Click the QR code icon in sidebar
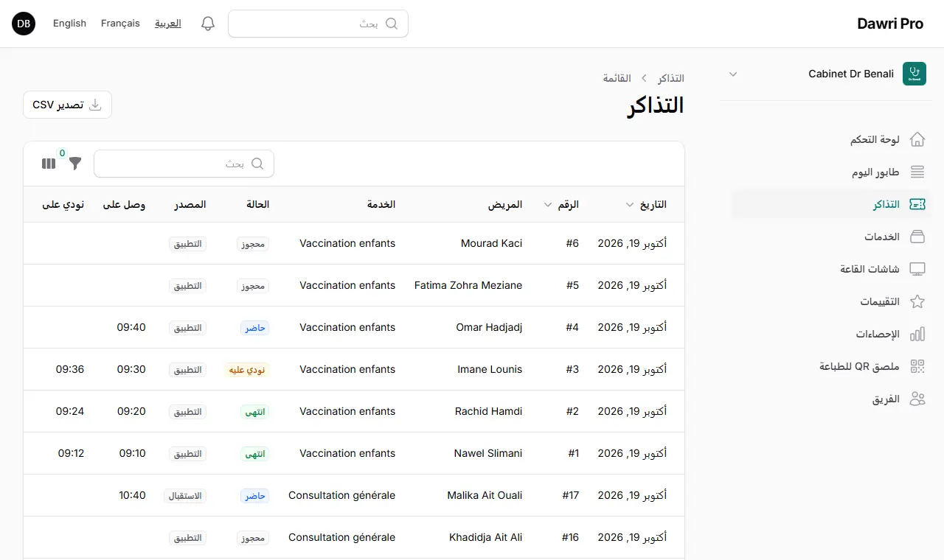 pos(917,366)
